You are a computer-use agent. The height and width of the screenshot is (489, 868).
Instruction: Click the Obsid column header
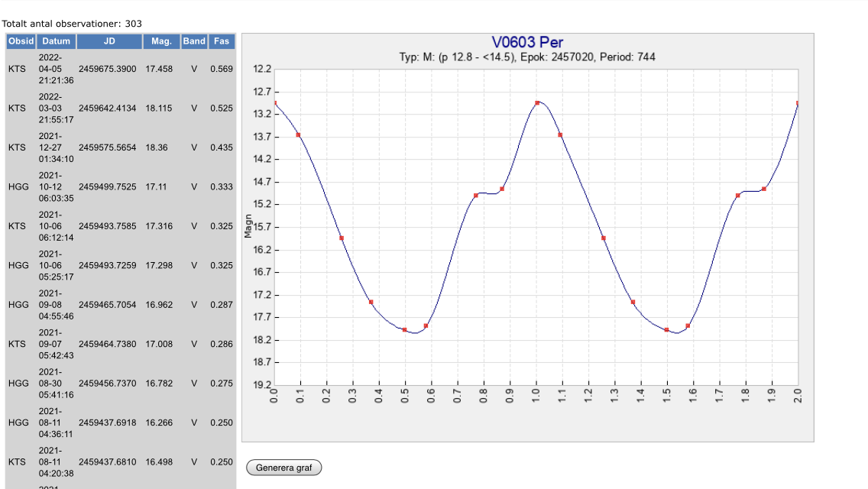point(21,41)
